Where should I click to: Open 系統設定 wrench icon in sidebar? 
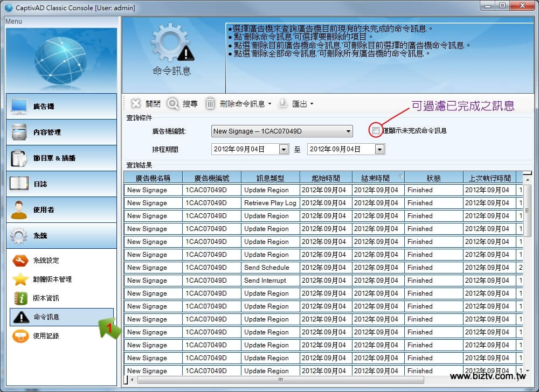(20, 261)
